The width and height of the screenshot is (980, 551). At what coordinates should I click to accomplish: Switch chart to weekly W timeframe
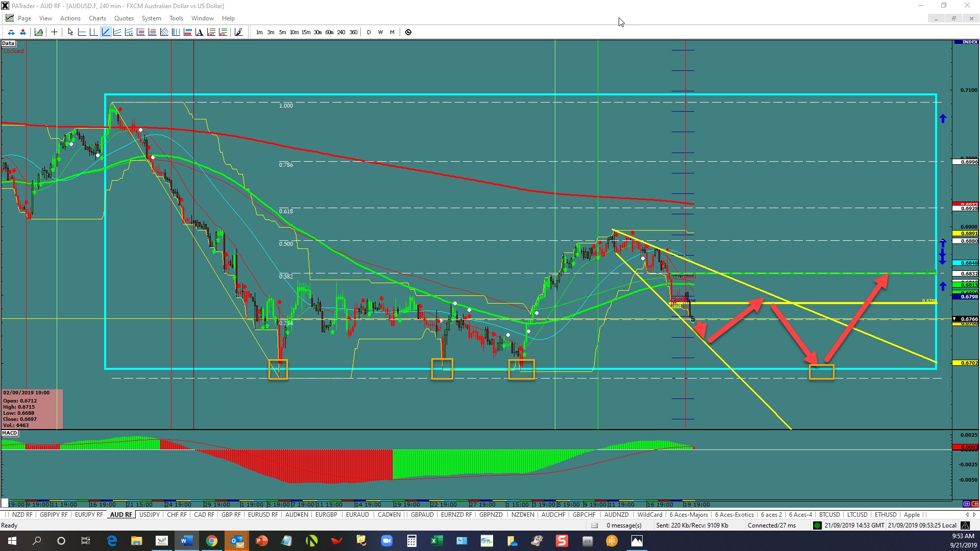tap(380, 32)
